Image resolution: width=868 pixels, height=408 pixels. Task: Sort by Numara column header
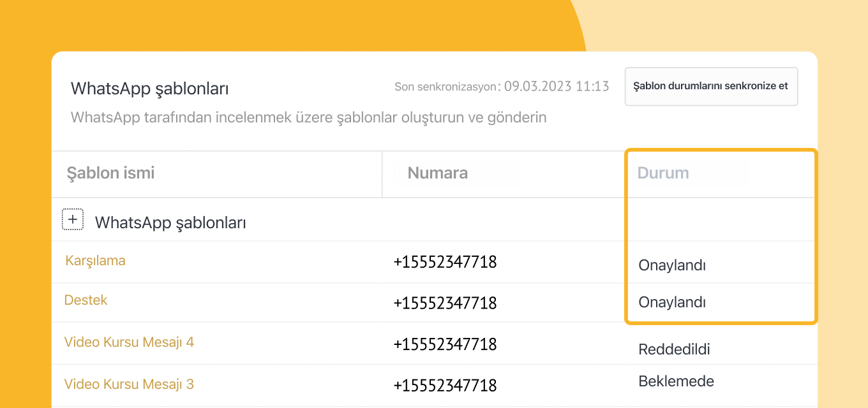[x=438, y=173]
